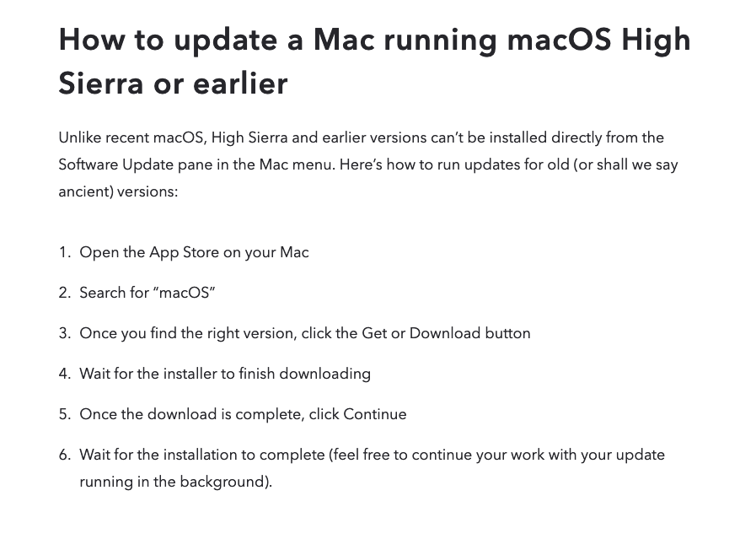Click step "Search for macOS" text
The image size is (756, 539).
(x=147, y=293)
